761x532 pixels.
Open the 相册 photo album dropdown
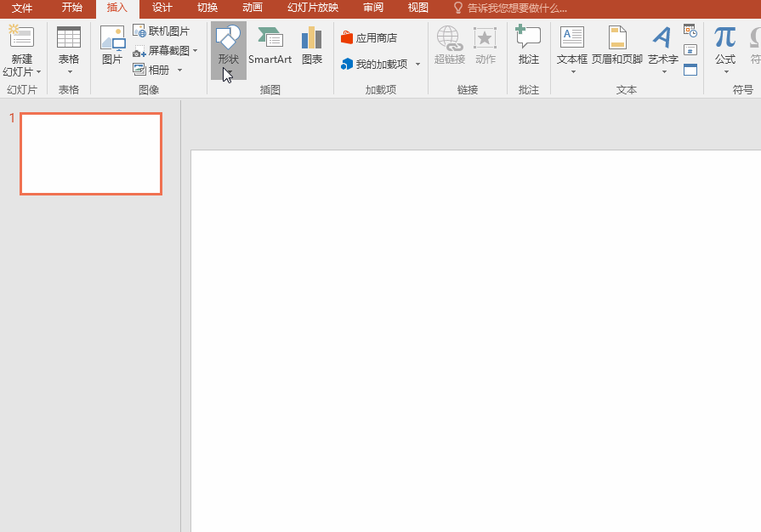(x=179, y=69)
